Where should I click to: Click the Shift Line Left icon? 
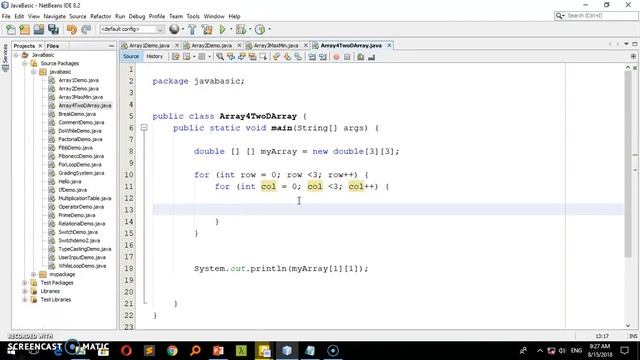pos(312,57)
